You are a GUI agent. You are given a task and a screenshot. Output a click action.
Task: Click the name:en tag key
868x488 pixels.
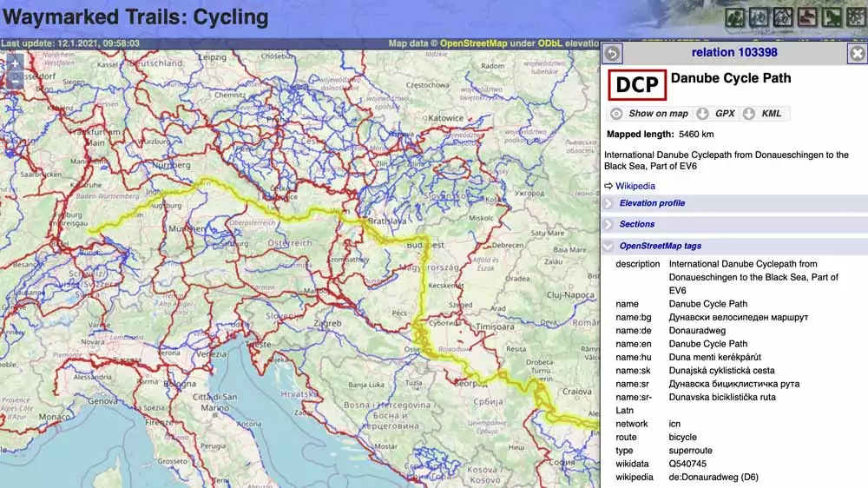coord(634,344)
